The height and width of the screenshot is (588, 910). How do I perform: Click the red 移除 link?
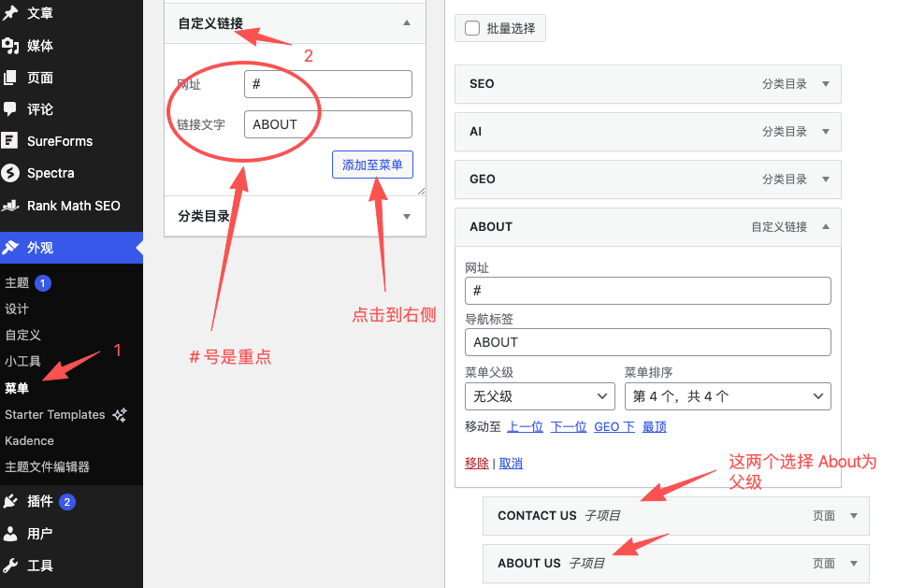476,463
